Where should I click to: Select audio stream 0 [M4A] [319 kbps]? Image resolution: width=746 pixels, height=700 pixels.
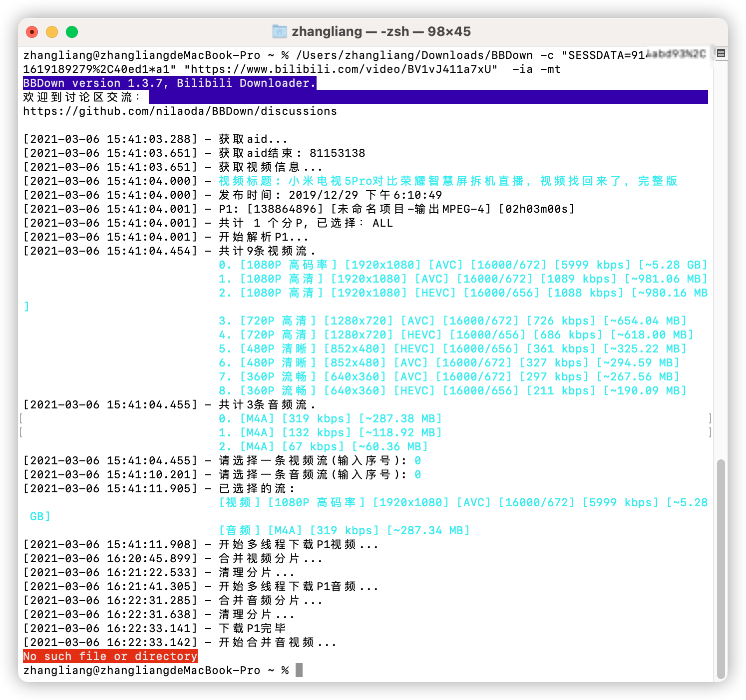[330, 418]
